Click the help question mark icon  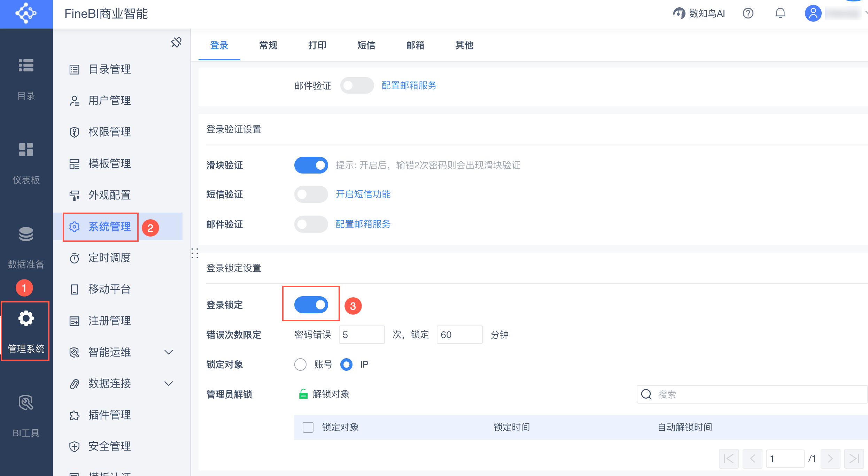(x=748, y=13)
